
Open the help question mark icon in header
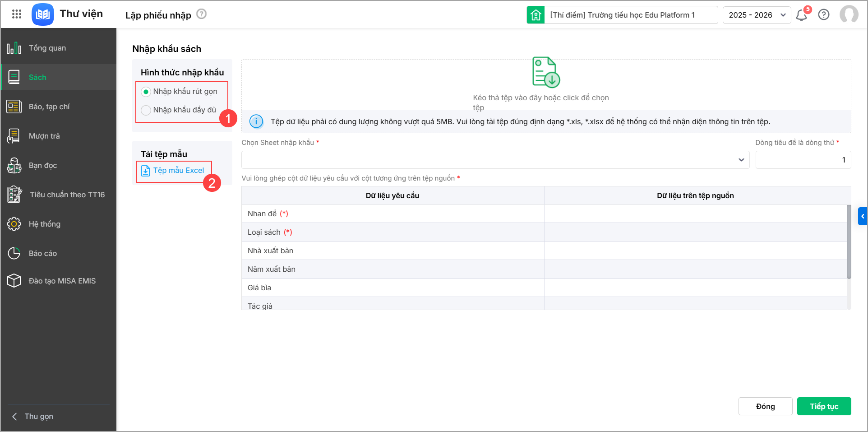[x=824, y=15]
